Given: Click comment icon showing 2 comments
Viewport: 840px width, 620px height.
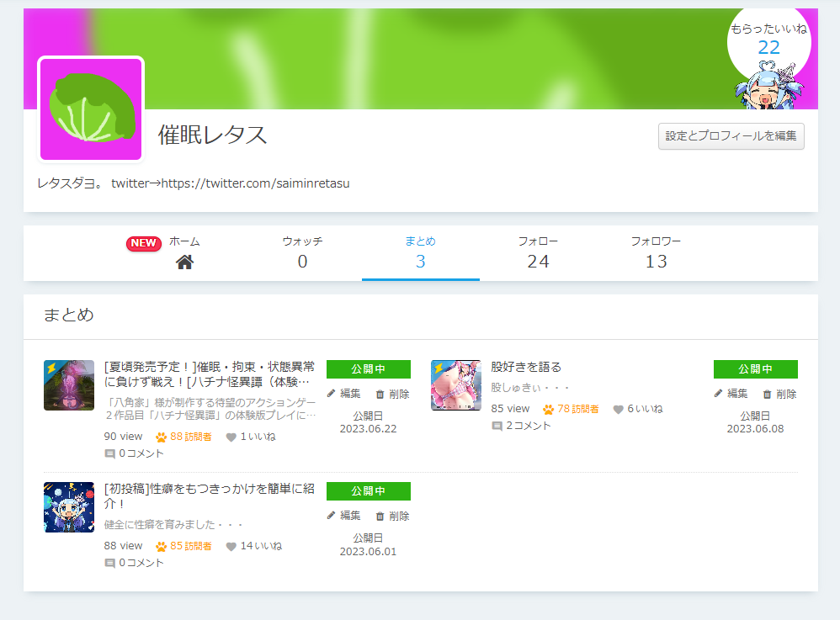Looking at the screenshot, I should tap(497, 427).
